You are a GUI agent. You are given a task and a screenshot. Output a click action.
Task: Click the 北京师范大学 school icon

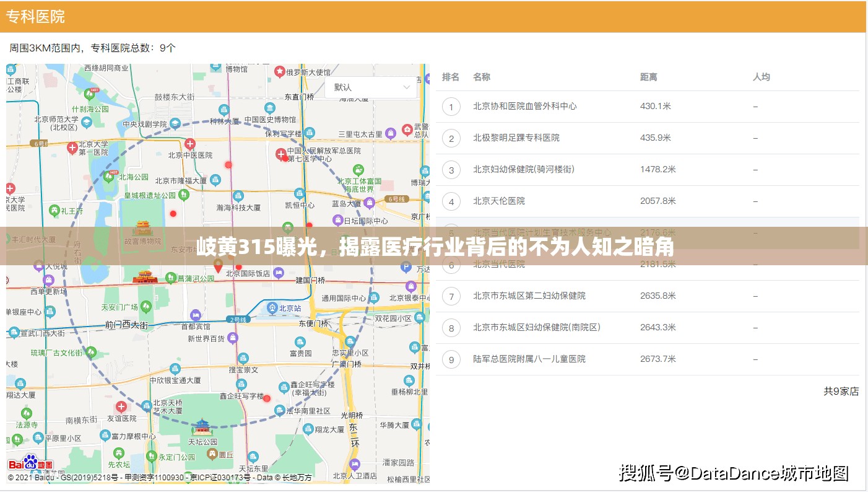[86, 123]
